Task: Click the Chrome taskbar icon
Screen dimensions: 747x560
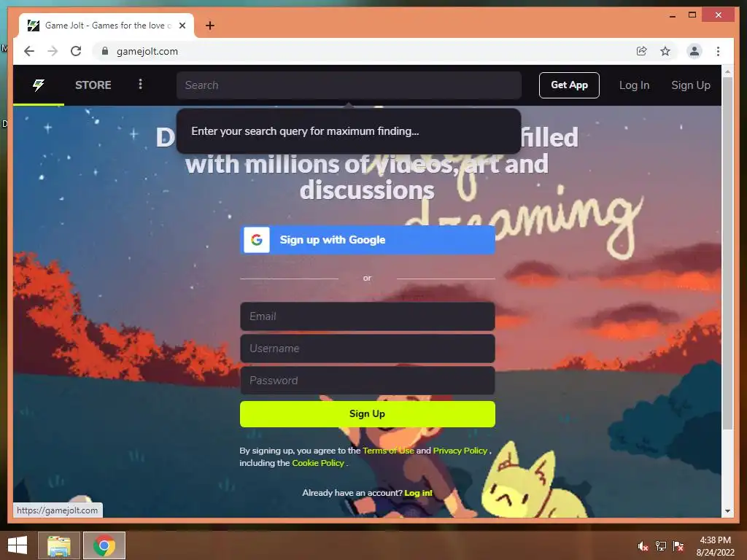Action: tap(104, 545)
